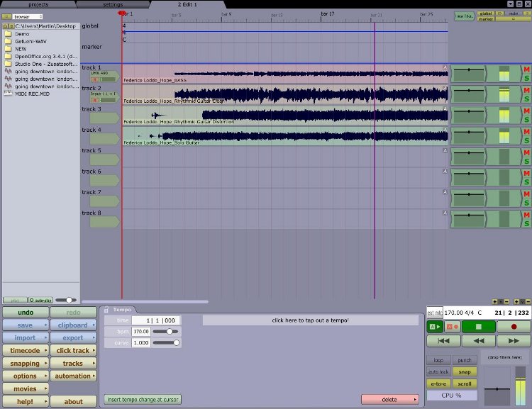Viewport: 532px width, 409px height.
Task: Open the movies menu
Action: tap(26, 388)
